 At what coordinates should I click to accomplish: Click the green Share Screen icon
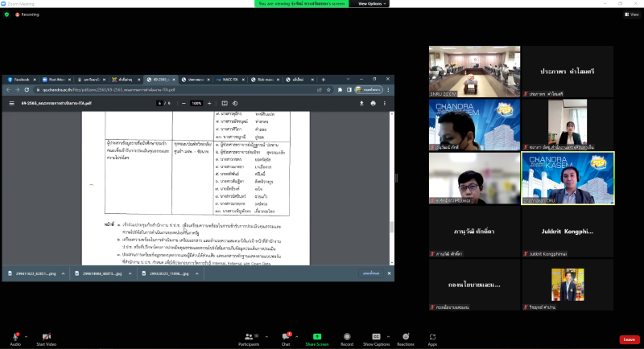tap(316, 336)
